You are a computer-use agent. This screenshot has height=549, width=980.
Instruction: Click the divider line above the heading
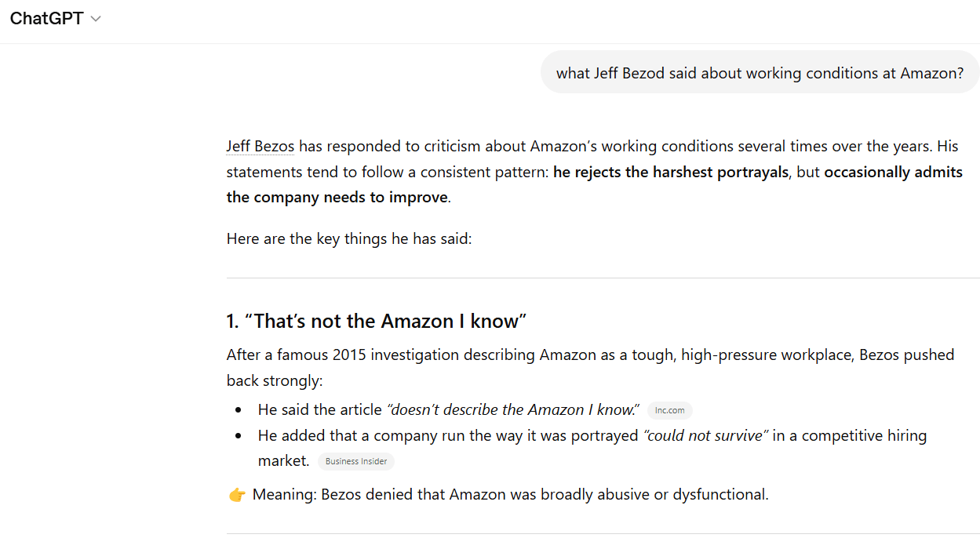pos(603,278)
